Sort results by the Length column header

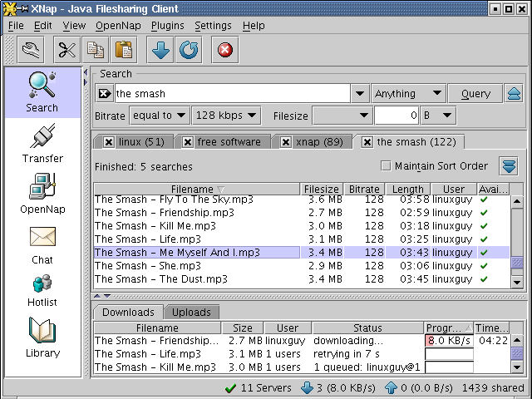pyautogui.click(x=408, y=189)
